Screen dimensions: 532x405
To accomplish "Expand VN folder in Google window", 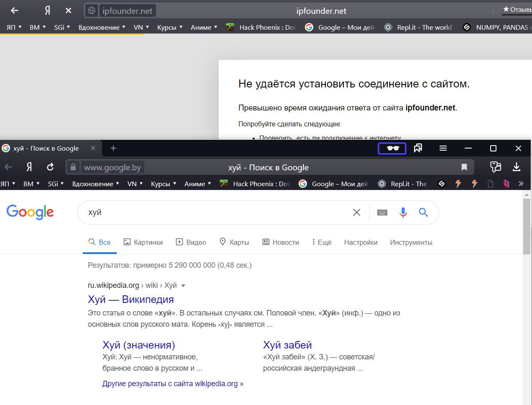I will point(135,184).
